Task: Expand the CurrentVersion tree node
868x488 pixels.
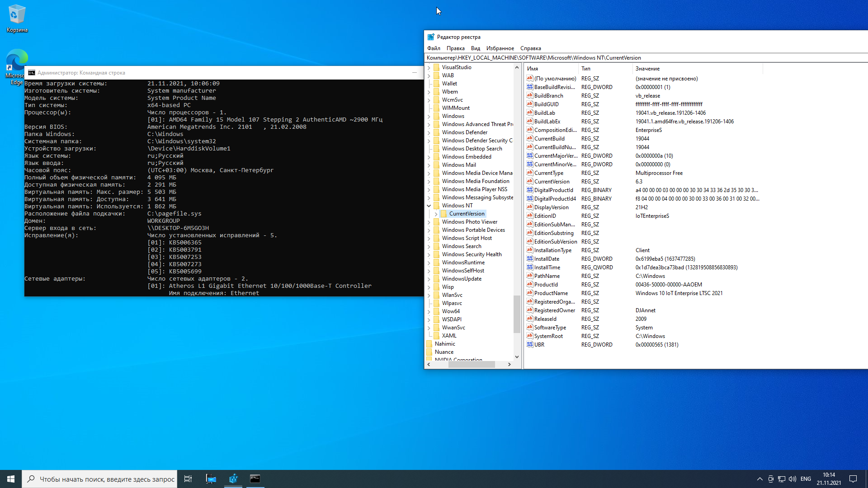Action: [x=436, y=214]
